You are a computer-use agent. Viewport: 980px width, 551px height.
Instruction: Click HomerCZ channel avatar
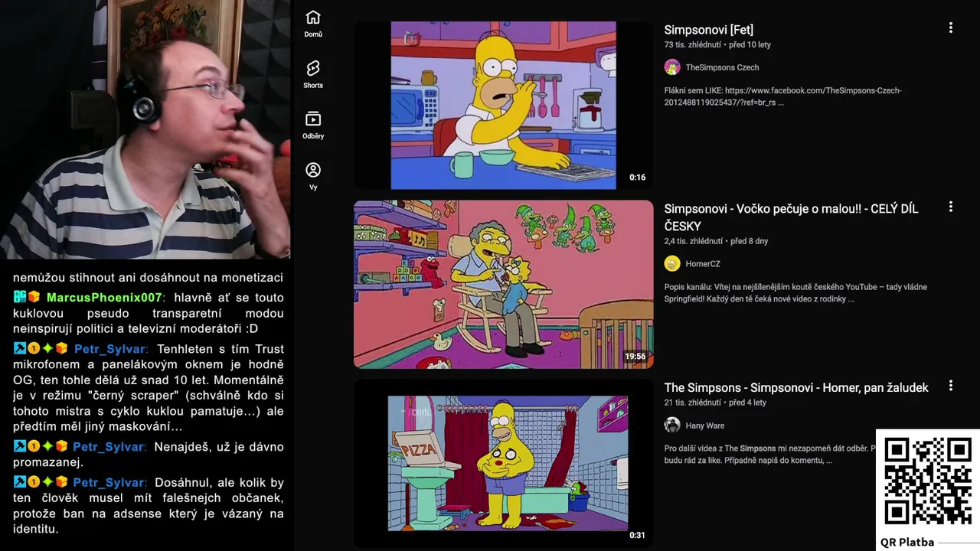coord(672,264)
